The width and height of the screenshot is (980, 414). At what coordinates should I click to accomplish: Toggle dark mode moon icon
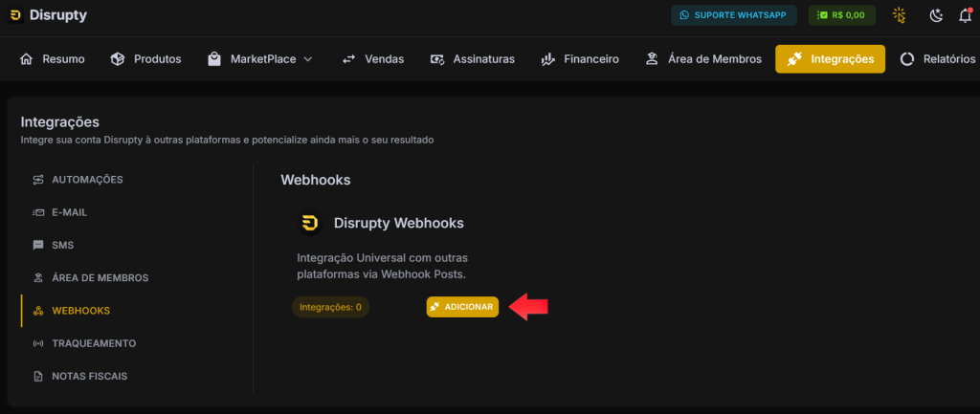(x=936, y=15)
